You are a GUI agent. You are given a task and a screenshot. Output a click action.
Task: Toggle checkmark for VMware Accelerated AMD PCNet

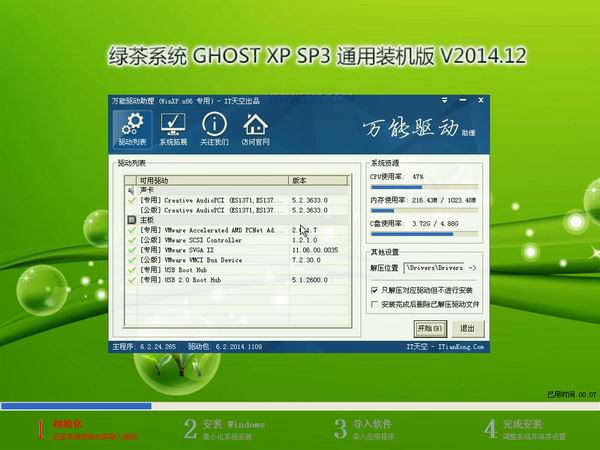[131, 230]
